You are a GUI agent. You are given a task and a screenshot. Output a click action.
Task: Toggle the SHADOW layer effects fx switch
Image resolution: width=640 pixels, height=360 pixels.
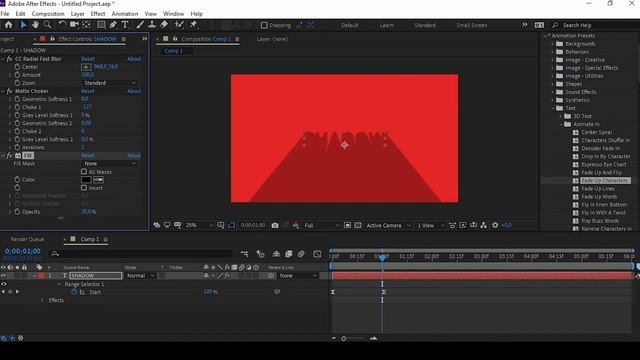pyautogui.click(x=227, y=276)
